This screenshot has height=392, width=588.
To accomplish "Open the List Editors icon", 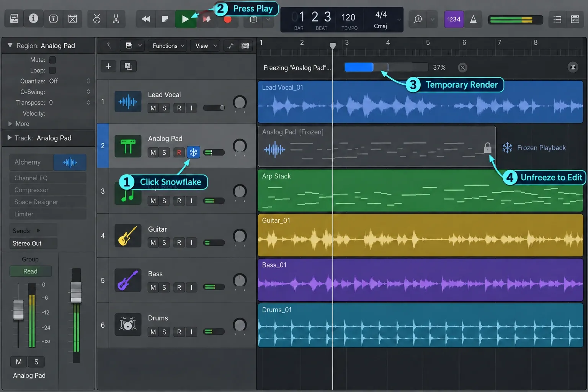I will point(557,19).
